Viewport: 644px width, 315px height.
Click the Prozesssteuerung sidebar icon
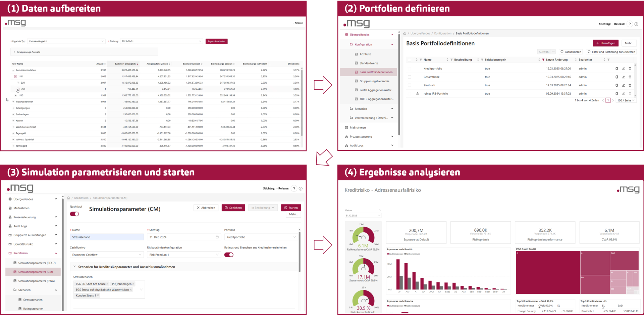coord(346,136)
